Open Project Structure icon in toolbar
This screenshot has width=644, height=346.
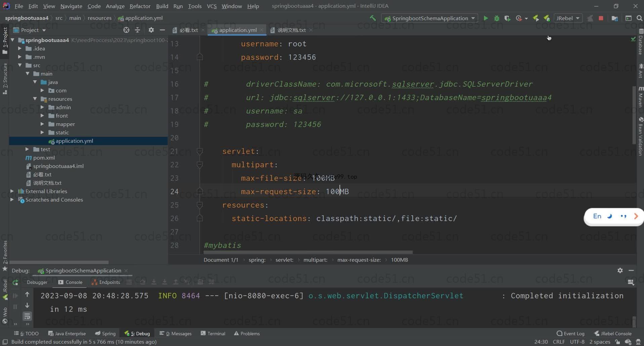tap(615, 18)
